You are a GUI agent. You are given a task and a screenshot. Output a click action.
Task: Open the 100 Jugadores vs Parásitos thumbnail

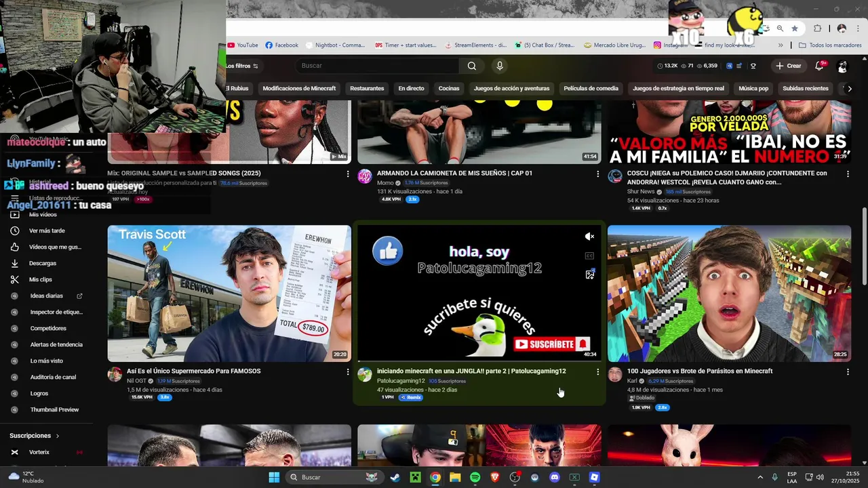[x=729, y=293]
